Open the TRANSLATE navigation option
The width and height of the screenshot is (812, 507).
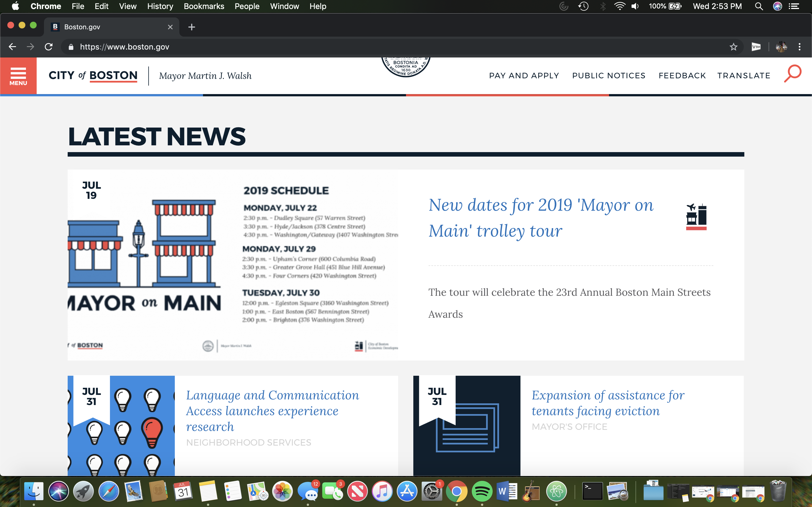coord(743,76)
